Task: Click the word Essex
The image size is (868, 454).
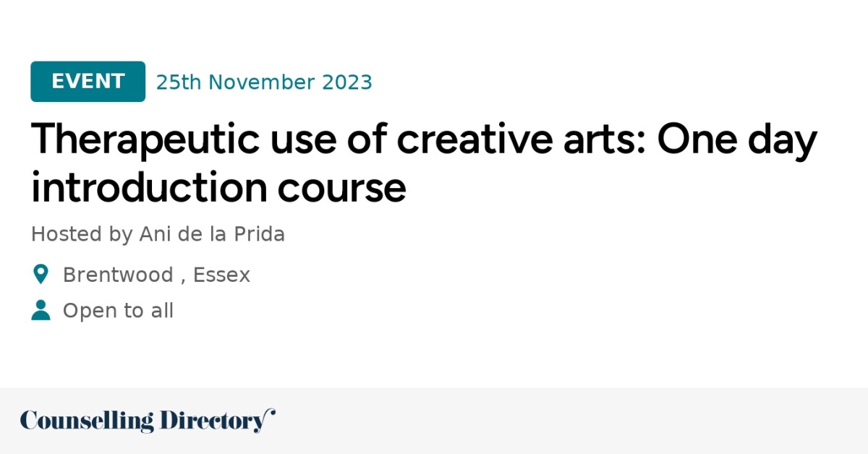Action: [x=221, y=275]
